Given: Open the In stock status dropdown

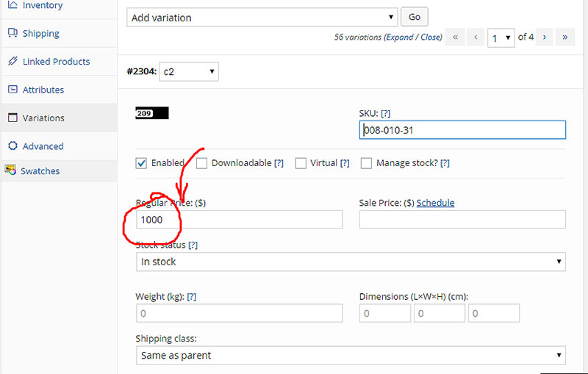Looking at the screenshot, I should [351, 262].
